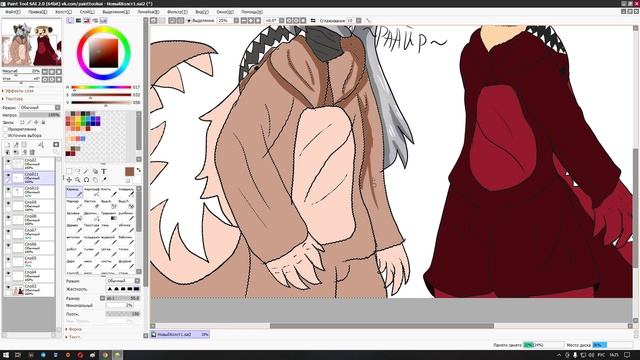Viewport: 640px width, 360px height.
Task: Adjust the hue H slider
Action: point(101,87)
